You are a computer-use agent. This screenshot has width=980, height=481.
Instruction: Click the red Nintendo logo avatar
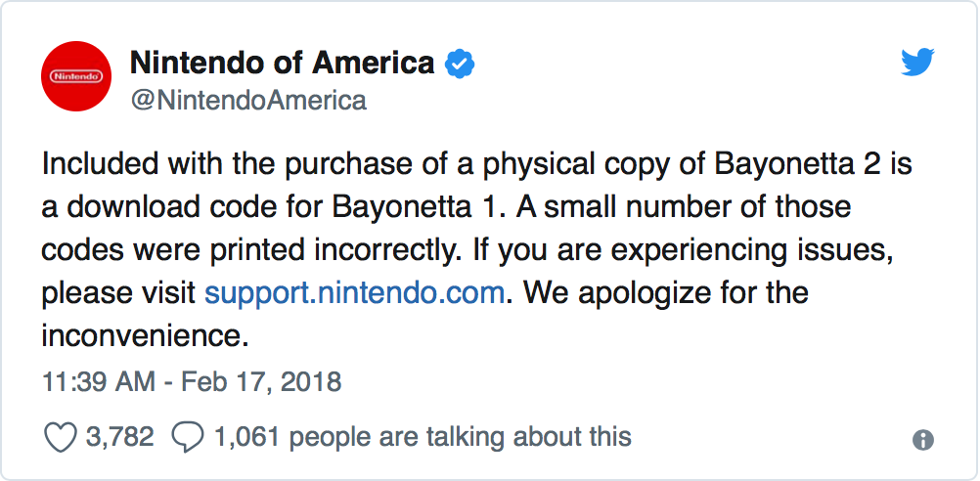pos(76,75)
